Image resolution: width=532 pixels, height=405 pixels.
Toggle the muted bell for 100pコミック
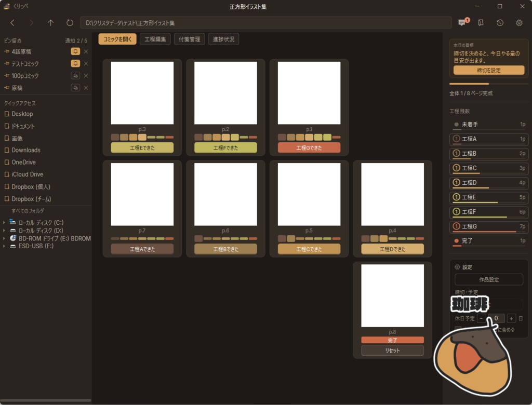tap(75, 76)
